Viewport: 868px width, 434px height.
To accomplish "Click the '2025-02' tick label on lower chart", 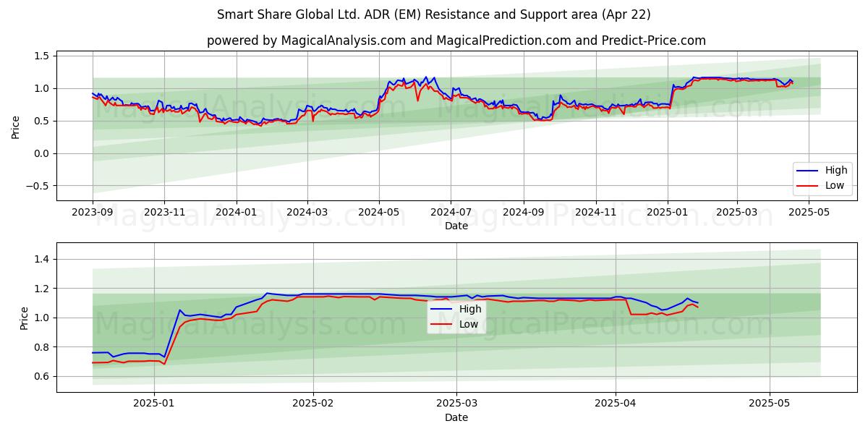I will (x=313, y=404).
